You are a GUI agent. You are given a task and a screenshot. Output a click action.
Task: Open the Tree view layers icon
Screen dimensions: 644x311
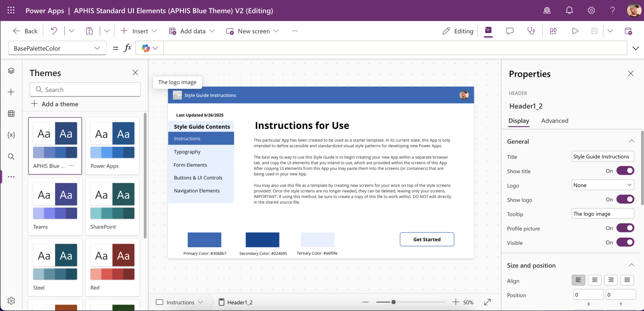(x=11, y=71)
